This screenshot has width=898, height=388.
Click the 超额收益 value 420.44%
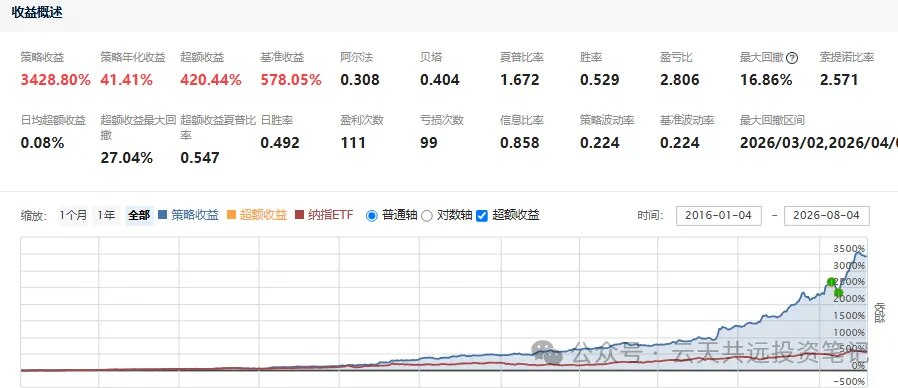pos(211,80)
